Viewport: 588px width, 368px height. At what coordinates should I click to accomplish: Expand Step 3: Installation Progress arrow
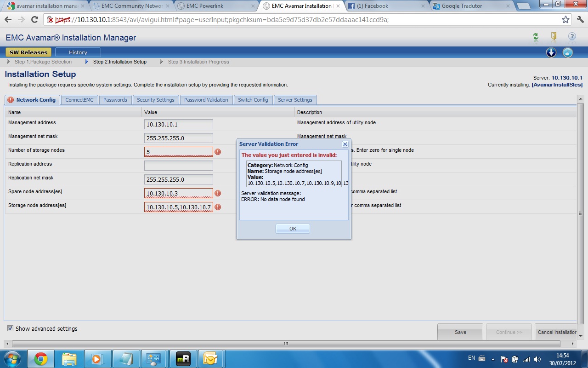click(x=162, y=62)
